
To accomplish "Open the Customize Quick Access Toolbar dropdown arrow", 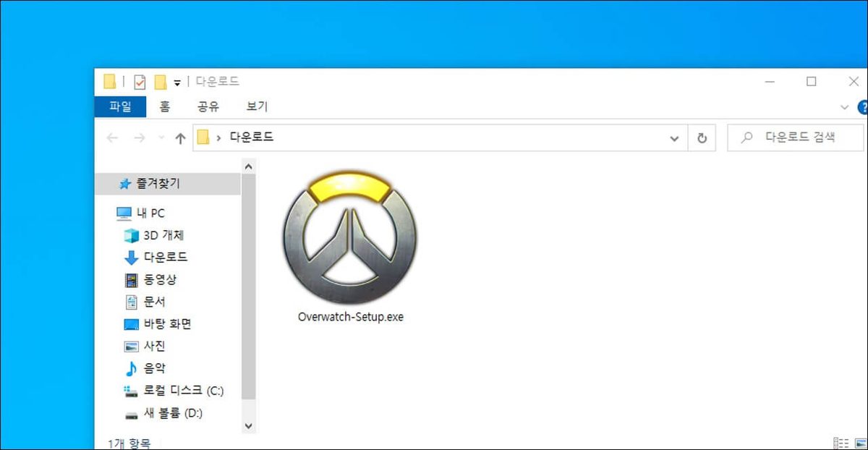I will coord(177,82).
